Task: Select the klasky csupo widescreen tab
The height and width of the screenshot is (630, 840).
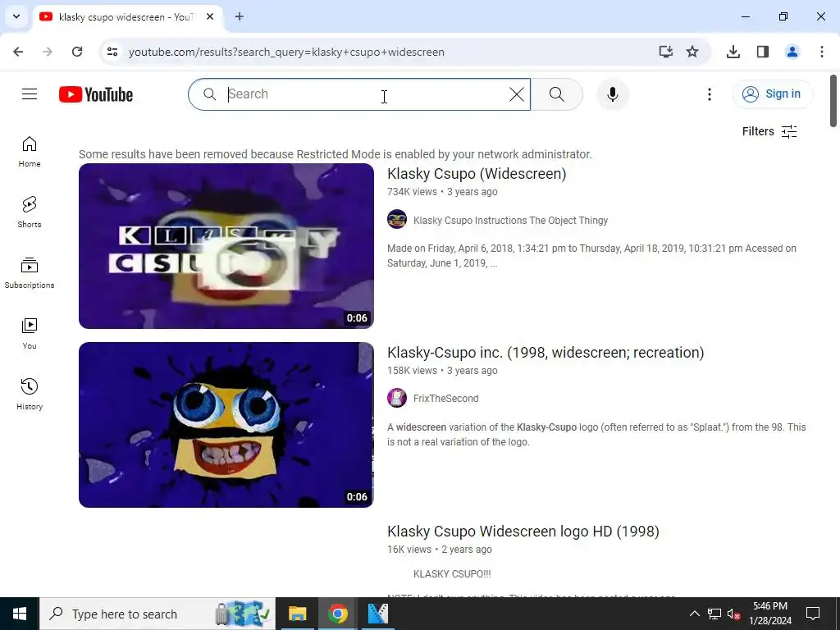Action: [x=126, y=16]
